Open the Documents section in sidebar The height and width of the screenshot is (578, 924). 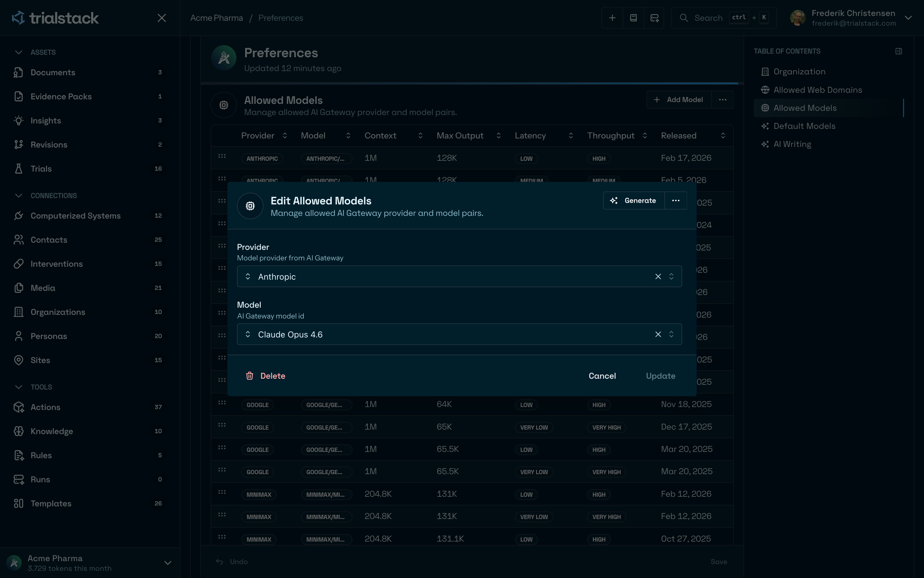click(88, 72)
